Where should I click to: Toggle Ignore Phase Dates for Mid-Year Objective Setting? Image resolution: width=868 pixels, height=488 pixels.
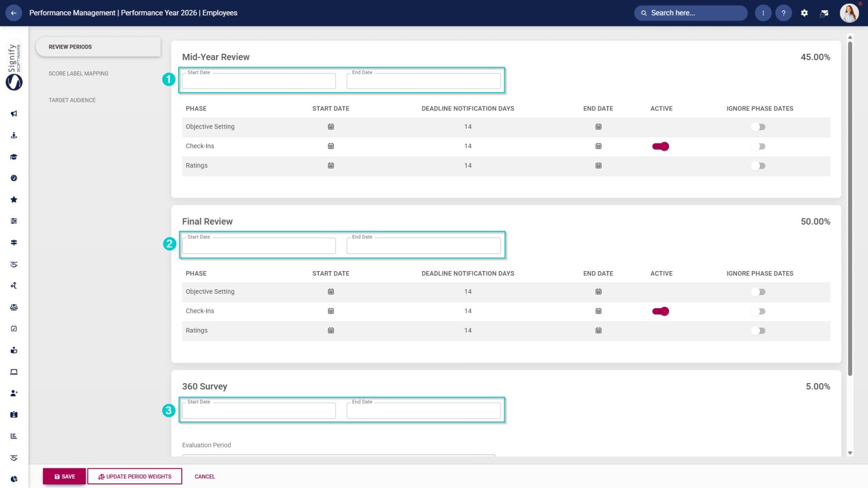click(758, 127)
